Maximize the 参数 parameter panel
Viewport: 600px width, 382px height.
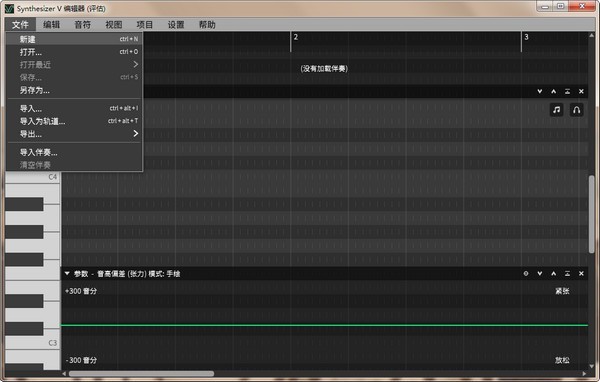pyautogui.click(x=567, y=274)
